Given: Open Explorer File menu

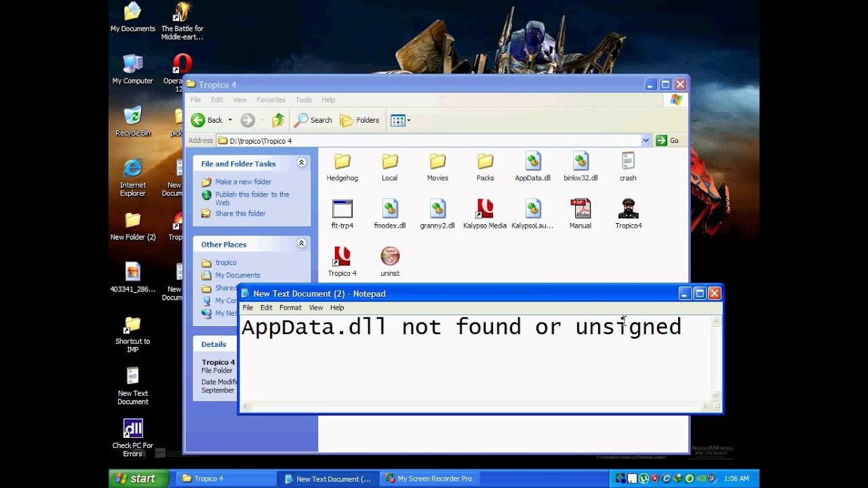Looking at the screenshot, I should tap(195, 100).
